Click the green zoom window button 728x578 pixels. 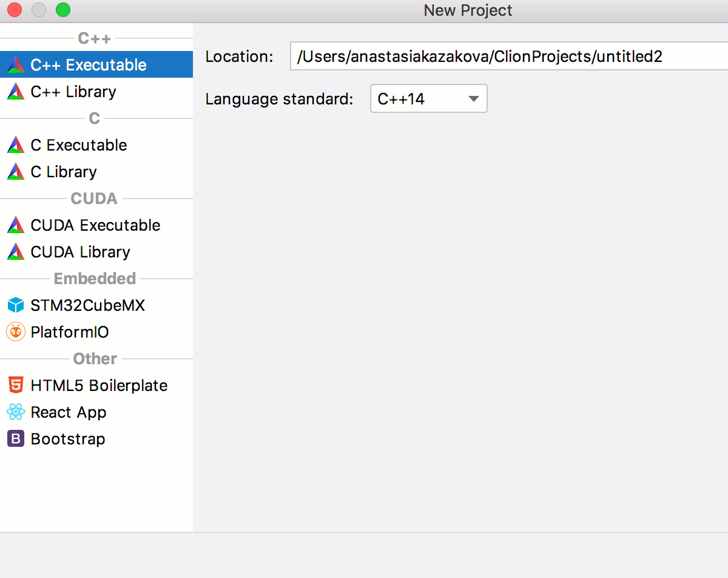pos(62,10)
